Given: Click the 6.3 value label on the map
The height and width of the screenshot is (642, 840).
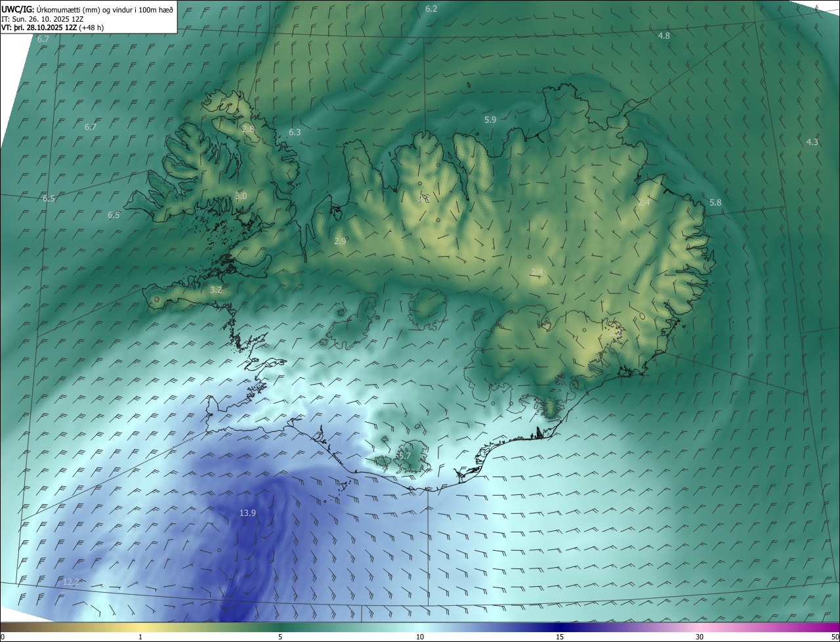Looking at the screenshot, I should [295, 132].
